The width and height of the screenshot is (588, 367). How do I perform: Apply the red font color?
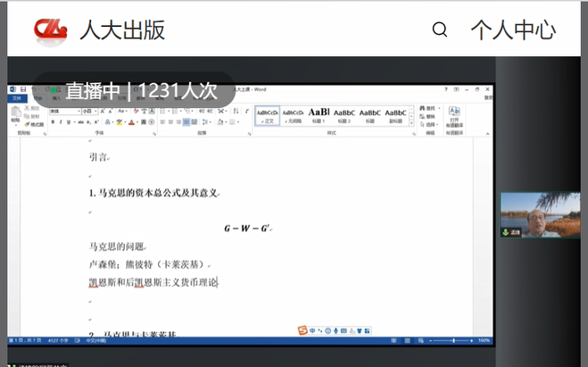pyautogui.click(x=131, y=122)
